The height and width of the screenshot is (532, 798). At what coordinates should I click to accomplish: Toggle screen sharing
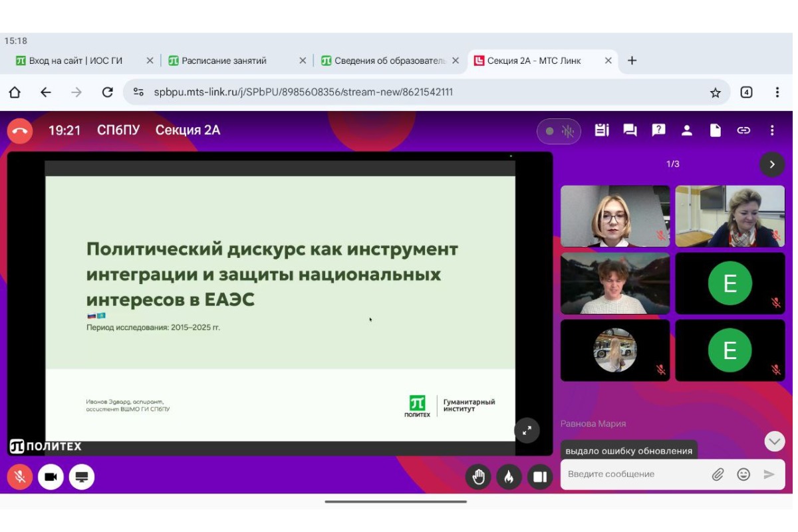[82, 477]
